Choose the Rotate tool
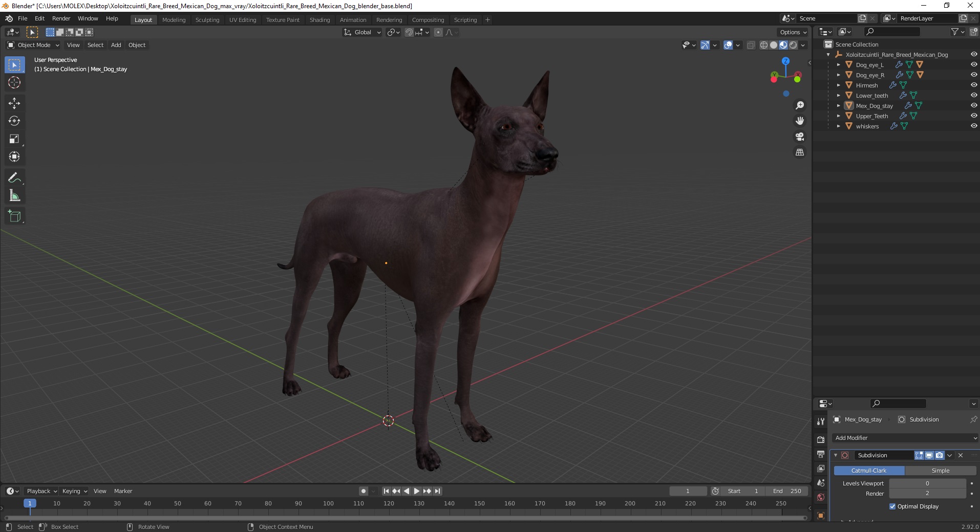Image resolution: width=980 pixels, height=532 pixels. (14, 121)
